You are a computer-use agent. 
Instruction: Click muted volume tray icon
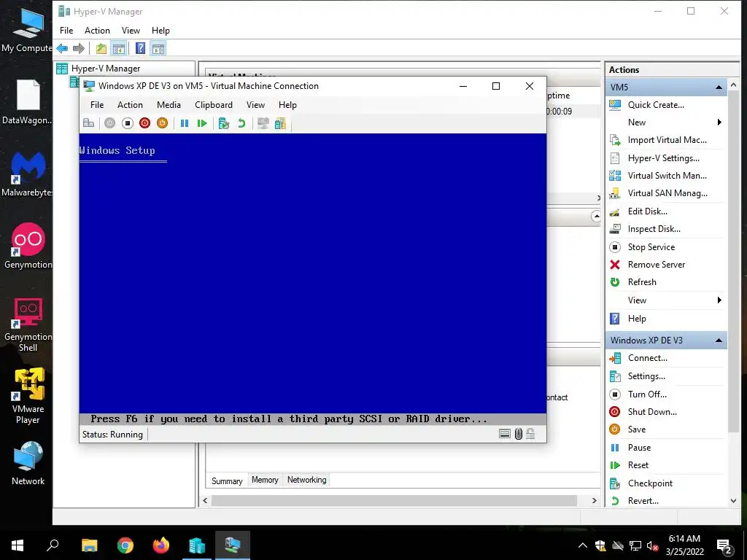(652, 545)
